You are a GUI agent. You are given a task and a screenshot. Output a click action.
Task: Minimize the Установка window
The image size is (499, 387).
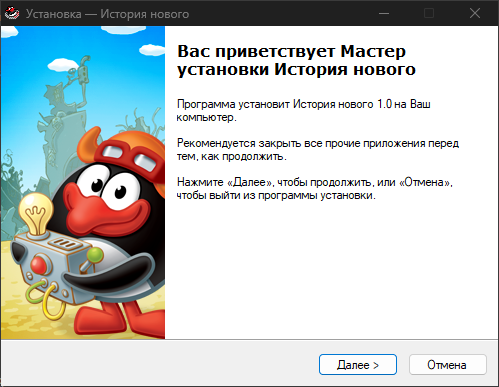click(x=384, y=13)
